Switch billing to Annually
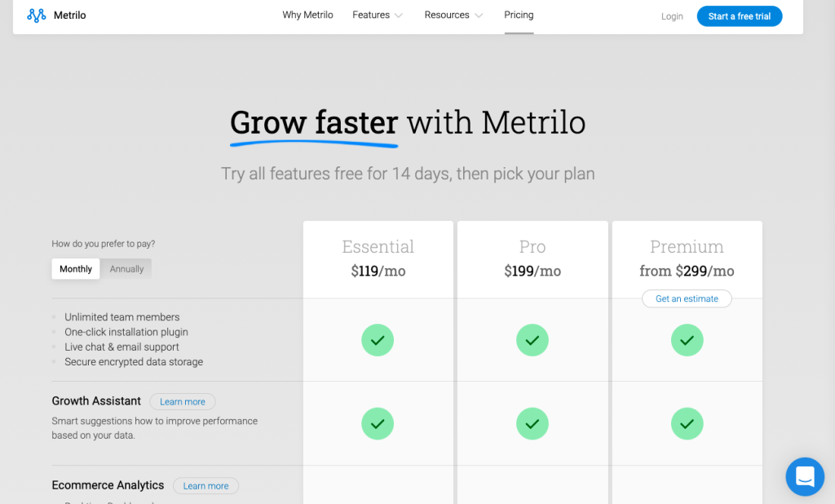Viewport: 835px width, 504px height. 126,269
